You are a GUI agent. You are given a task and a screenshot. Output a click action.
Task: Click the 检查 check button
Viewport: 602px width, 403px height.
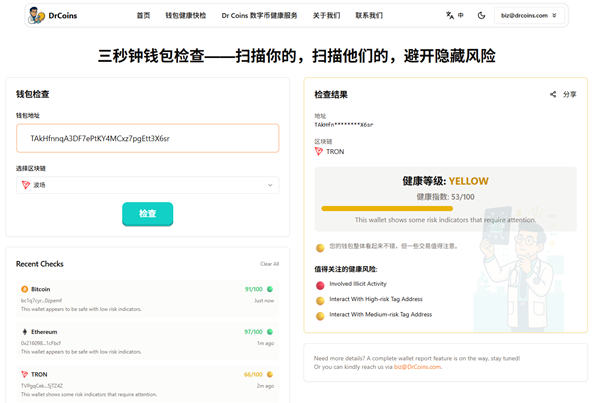147,214
